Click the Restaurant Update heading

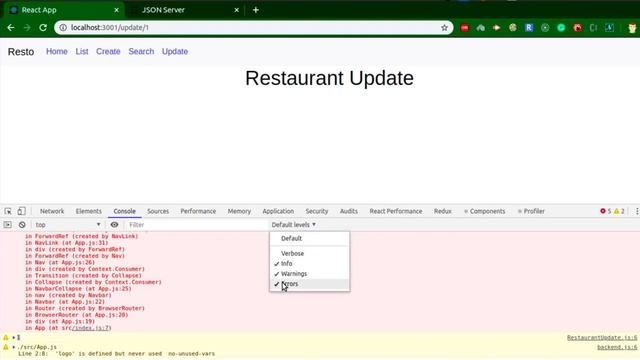[329, 78]
